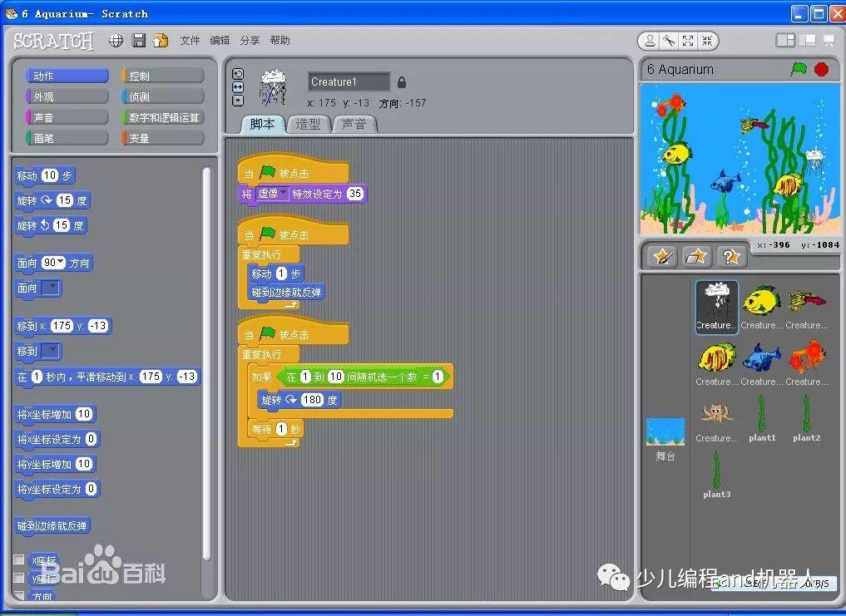The image size is (846, 616).
Task: Select the 动作 block category
Action: coord(67,76)
